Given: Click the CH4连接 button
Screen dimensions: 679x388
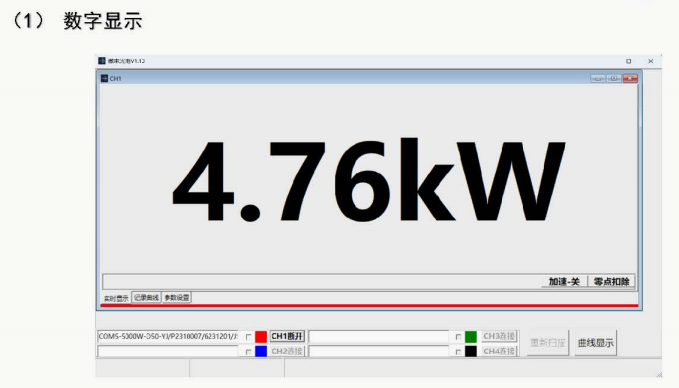Looking at the screenshot, I should [x=499, y=351].
